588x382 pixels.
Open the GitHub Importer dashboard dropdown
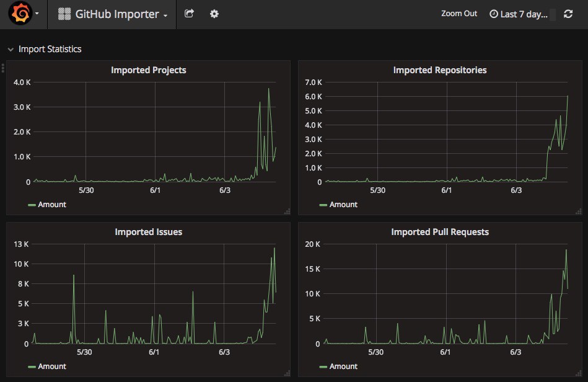(x=113, y=14)
